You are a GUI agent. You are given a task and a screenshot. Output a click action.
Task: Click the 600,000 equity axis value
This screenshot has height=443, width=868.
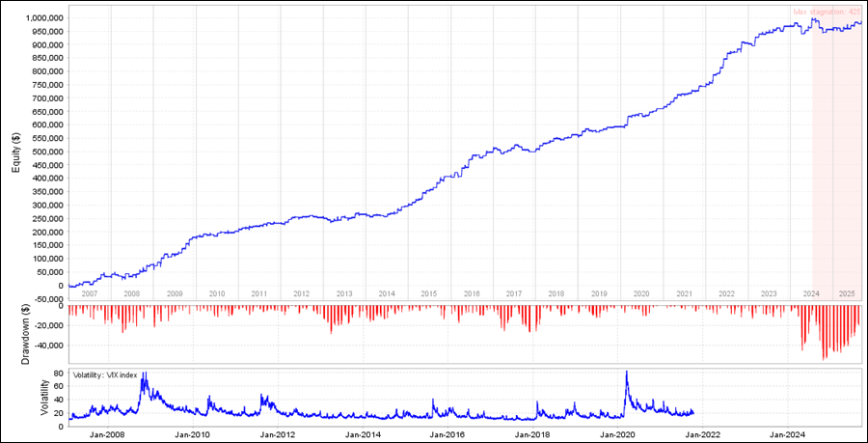point(48,125)
